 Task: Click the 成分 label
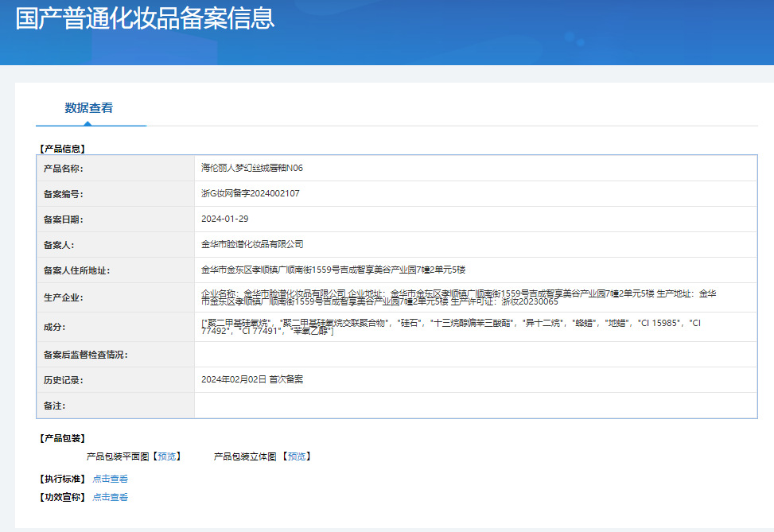54,327
